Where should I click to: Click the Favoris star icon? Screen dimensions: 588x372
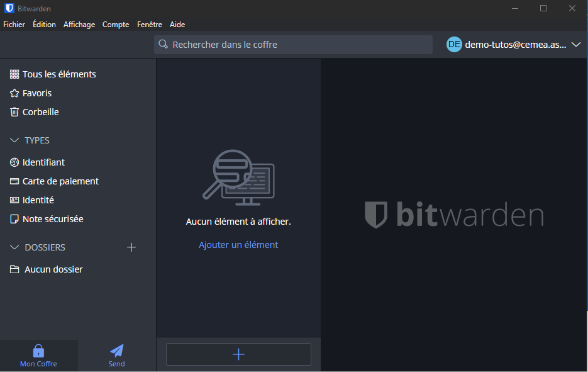click(x=14, y=93)
